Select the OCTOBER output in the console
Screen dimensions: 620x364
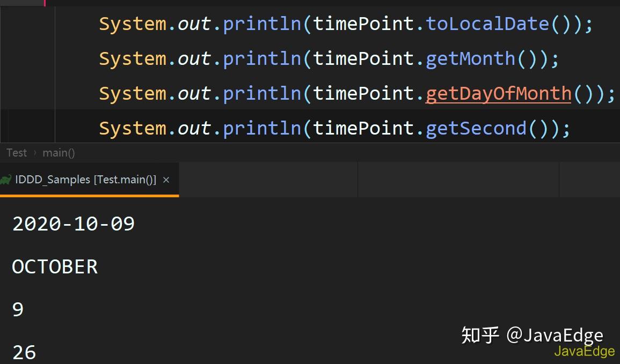coord(54,266)
